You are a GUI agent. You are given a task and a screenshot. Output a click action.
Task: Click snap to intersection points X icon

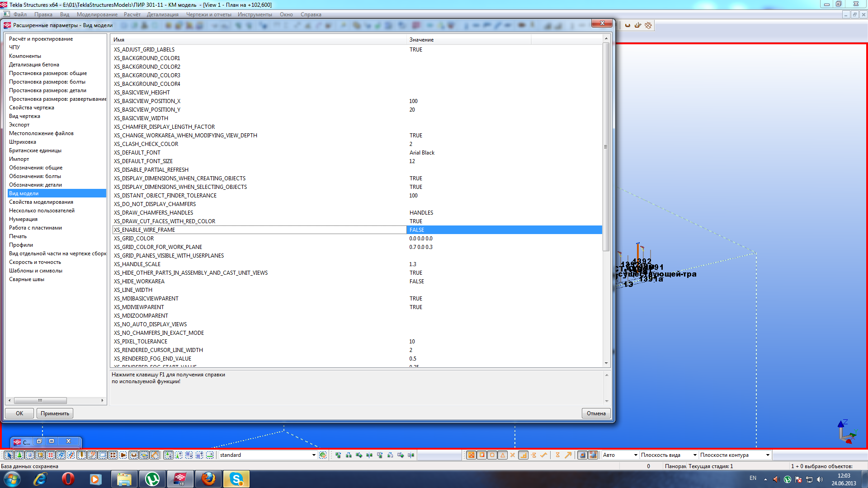513,455
